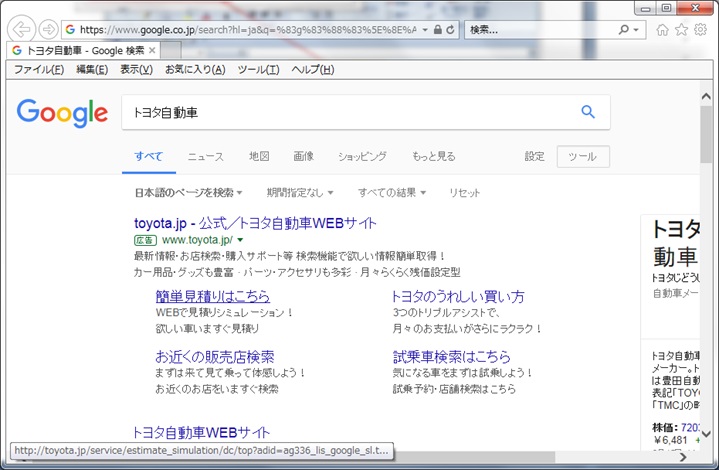Click the Refresh page icon
This screenshot has height=470, width=719.
pyautogui.click(x=450, y=30)
